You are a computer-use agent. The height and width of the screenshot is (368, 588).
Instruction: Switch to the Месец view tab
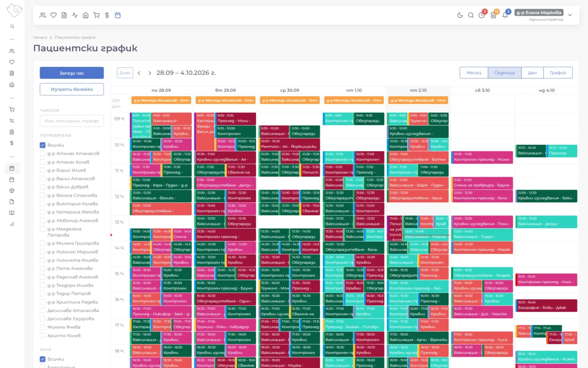click(x=474, y=73)
